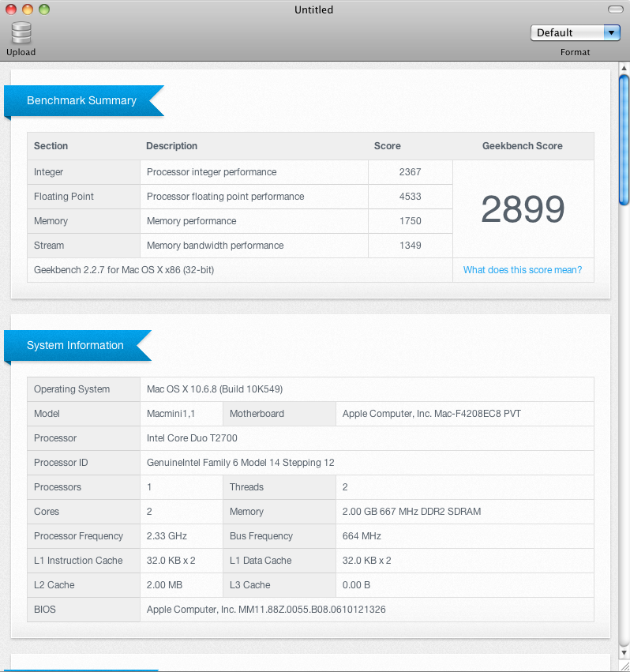Click the toolbar toggle pill button
The image size is (630, 672).
(x=616, y=9)
